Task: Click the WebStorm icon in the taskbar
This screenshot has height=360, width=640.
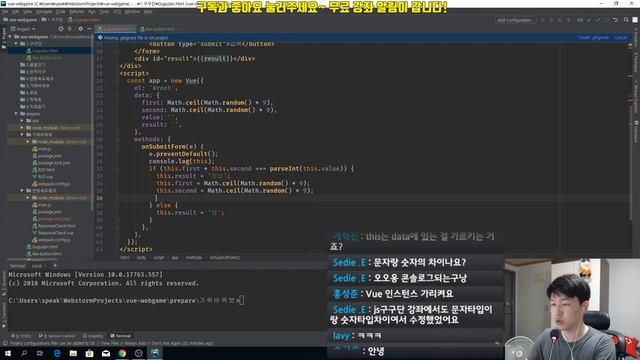Action: coord(155,353)
